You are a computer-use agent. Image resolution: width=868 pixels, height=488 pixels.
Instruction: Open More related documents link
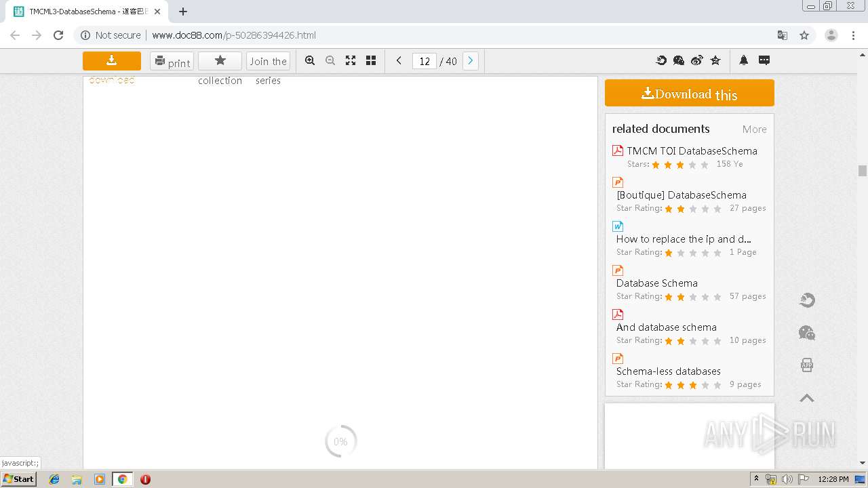coord(754,129)
